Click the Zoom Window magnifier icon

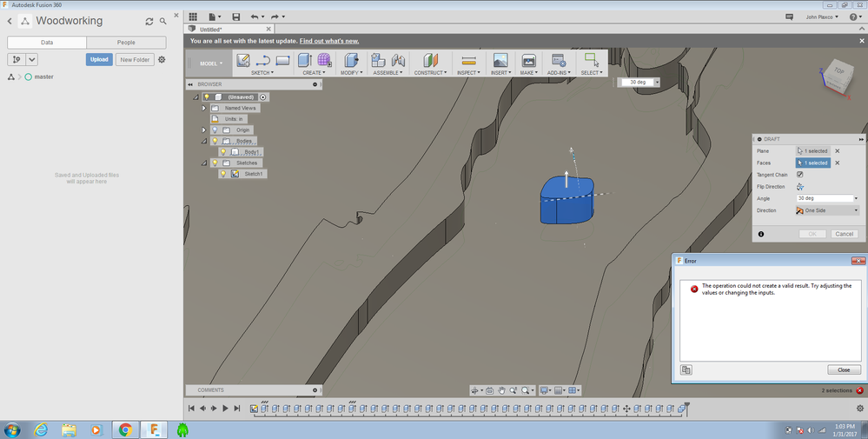(x=514, y=391)
